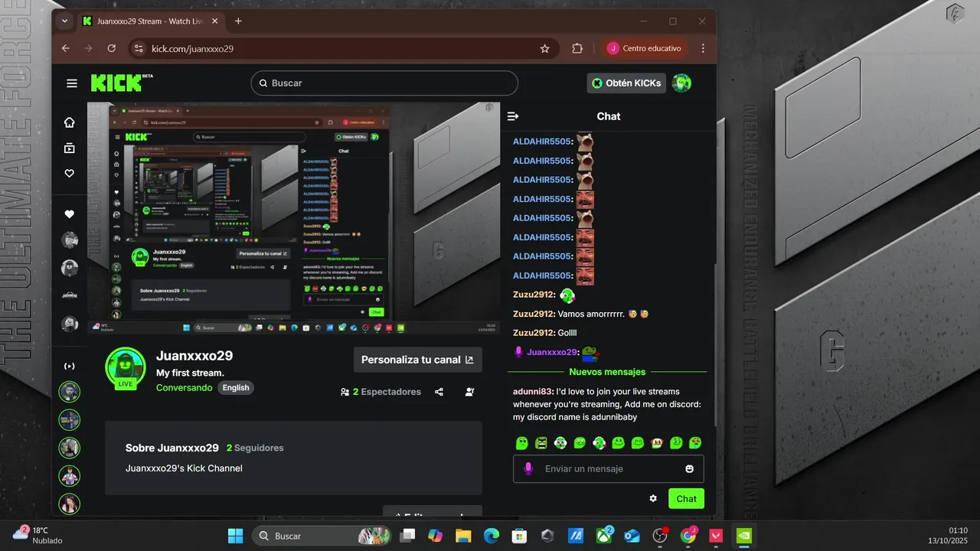Screen dimensions: 980x551
Task: Open the Conversando category link
Action: (185, 388)
